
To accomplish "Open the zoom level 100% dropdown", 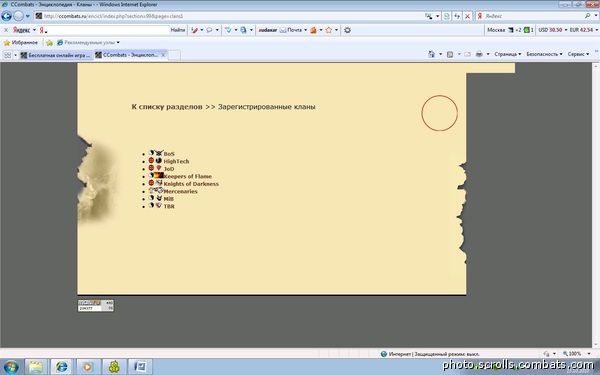I will click(x=576, y=354).
